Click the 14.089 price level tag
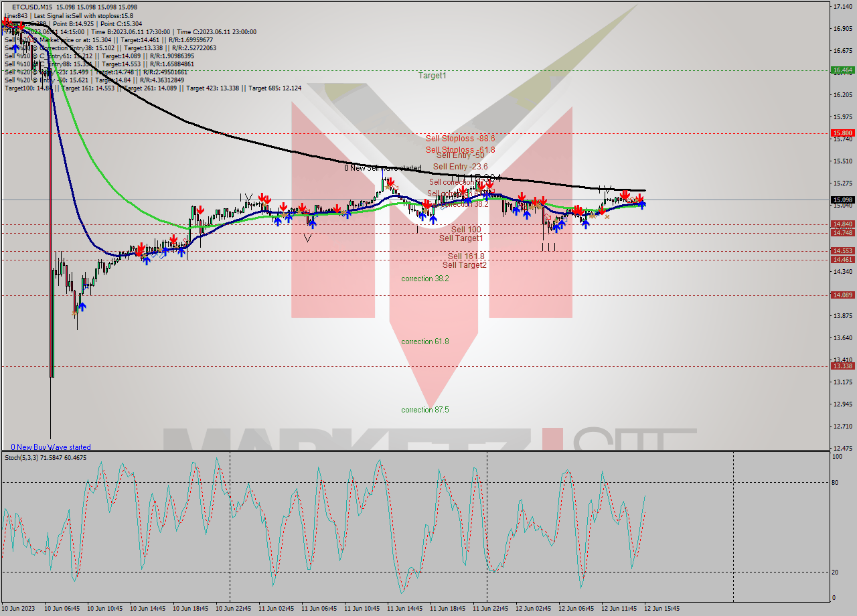This screenshot has height=616, width=857. click(x=842, y=295)
